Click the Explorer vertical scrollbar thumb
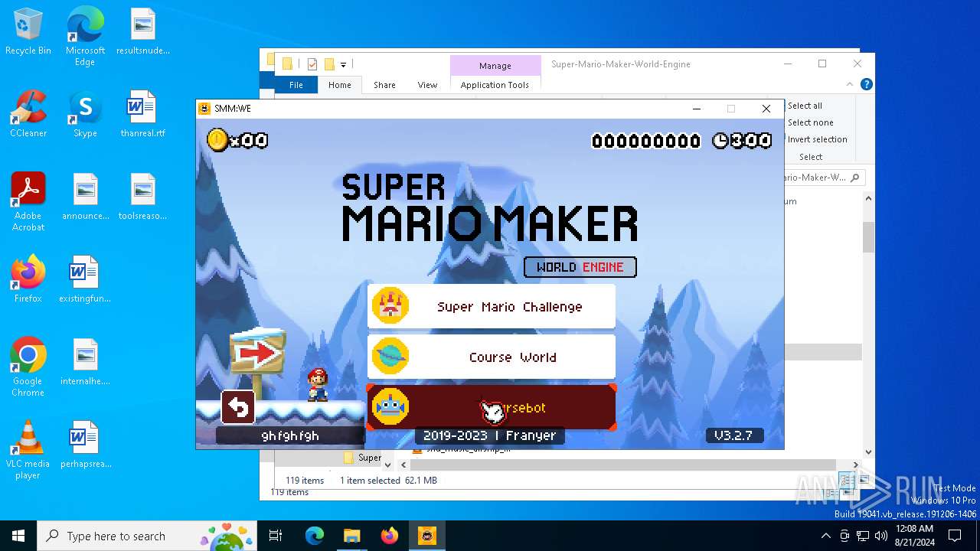The height and width of the screenshot is (551, 980). 868,237
